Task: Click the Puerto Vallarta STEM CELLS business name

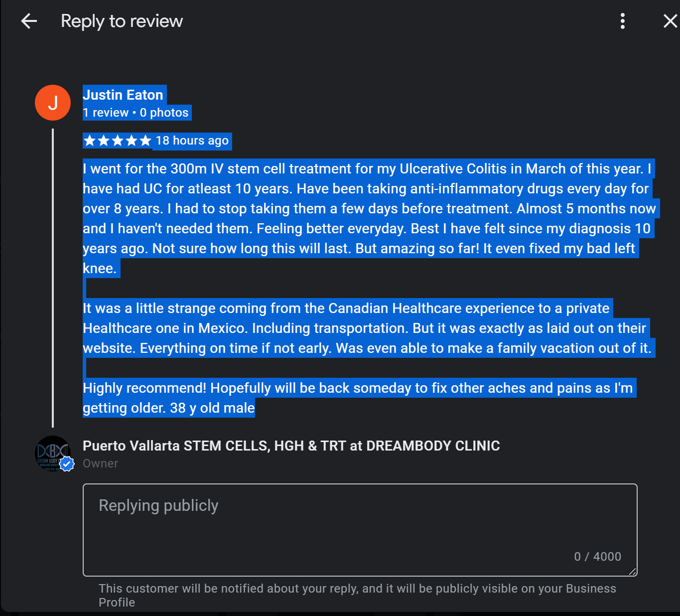Action: 291,446
